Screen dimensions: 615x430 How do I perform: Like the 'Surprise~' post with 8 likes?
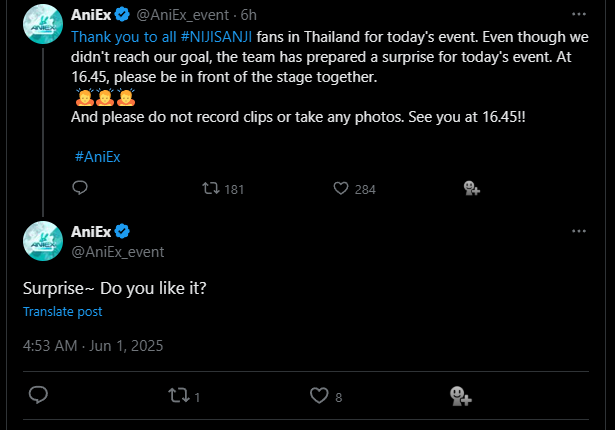pos(319,396)
